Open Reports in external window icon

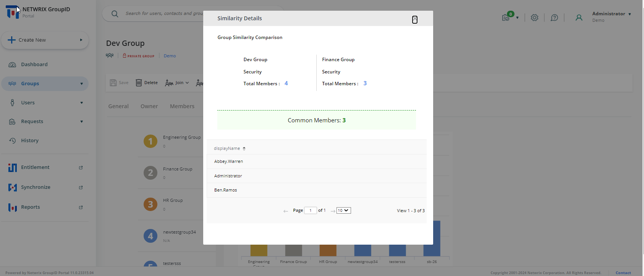81,207
